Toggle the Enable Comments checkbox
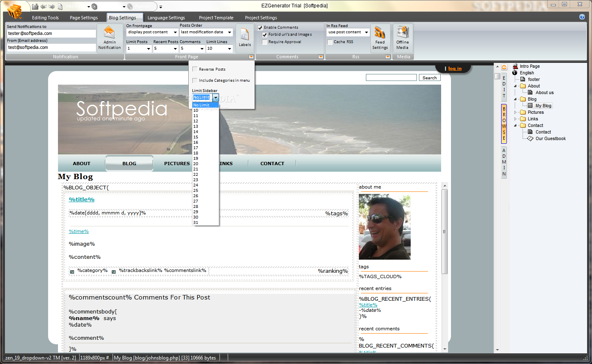 260,28
